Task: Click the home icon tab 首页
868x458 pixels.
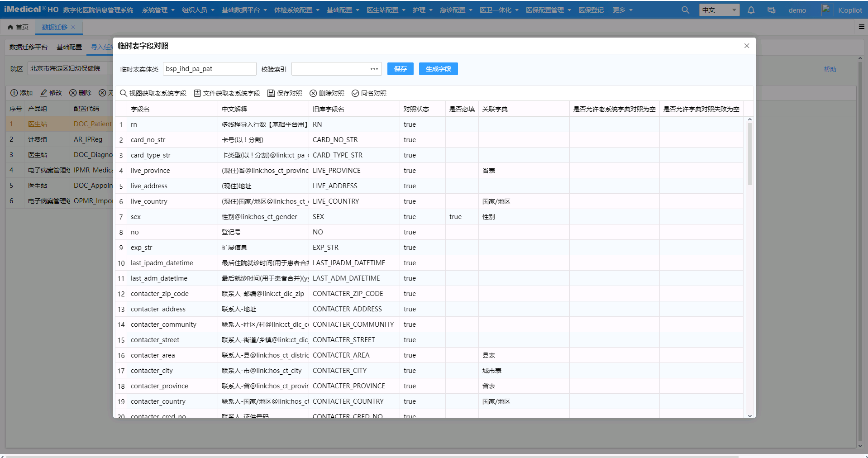Action: [x=18, y=27]
